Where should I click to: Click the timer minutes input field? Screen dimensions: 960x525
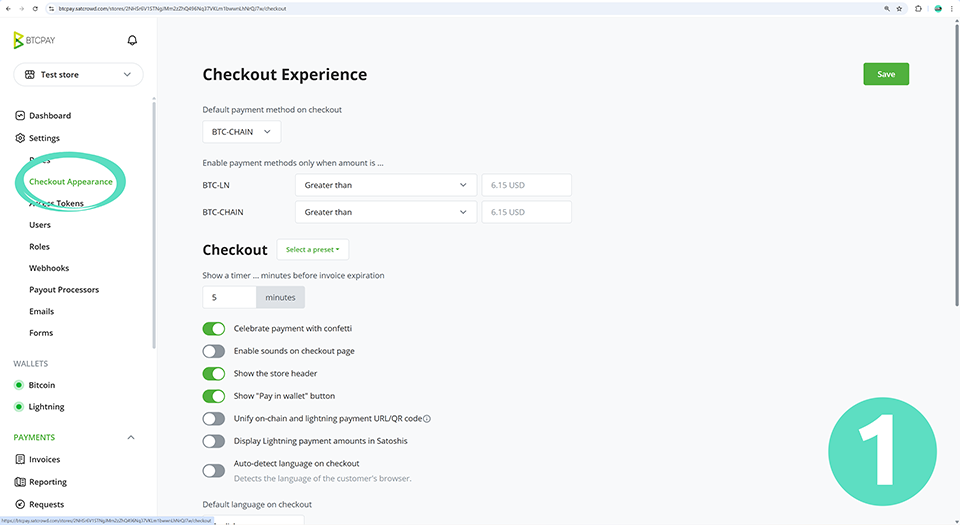[229, 297]
